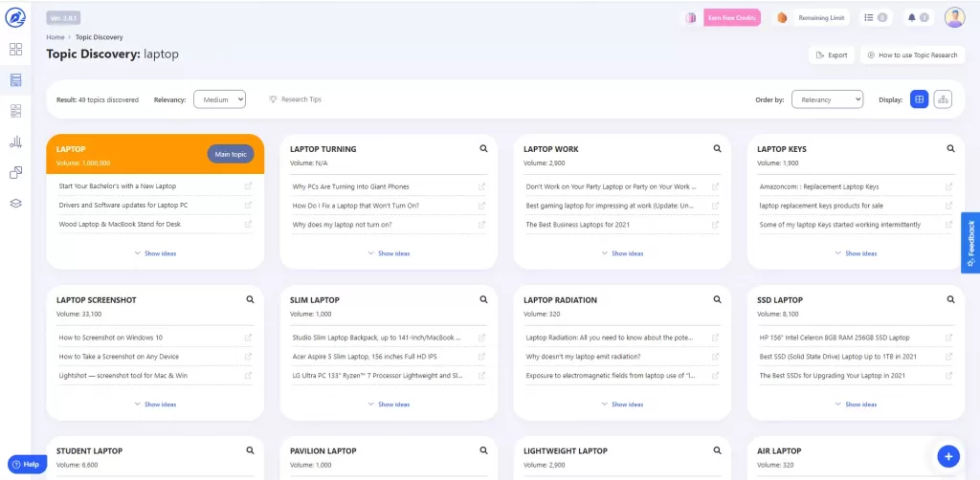Open external link for 'Start Your Bachelor's' article
Screen dimensions: 980x480
248,186
